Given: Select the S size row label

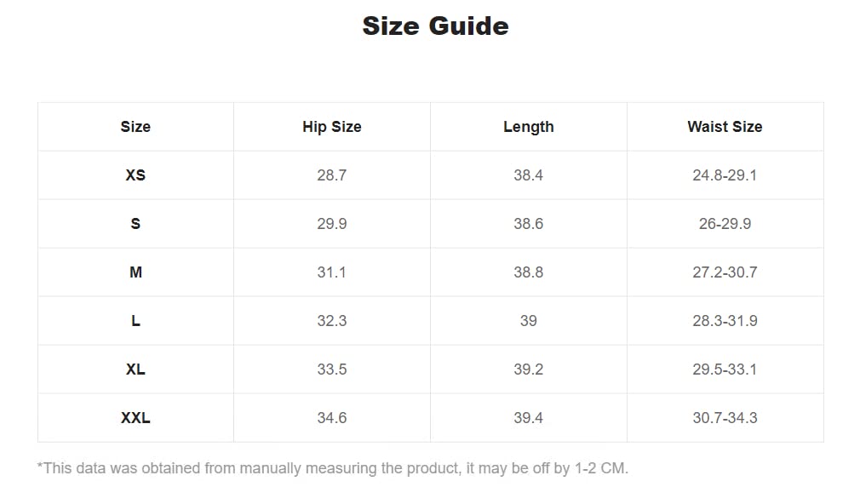Looking at the screenshot, I should click(x=135, y=224).
